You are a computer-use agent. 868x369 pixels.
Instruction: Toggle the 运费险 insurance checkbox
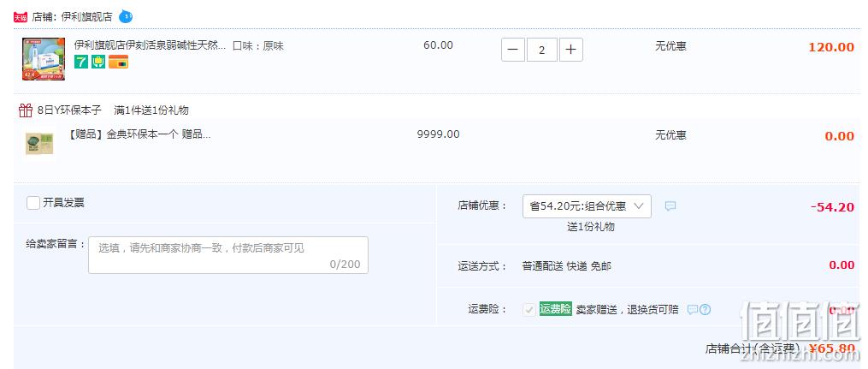click(x=529, y=310)
